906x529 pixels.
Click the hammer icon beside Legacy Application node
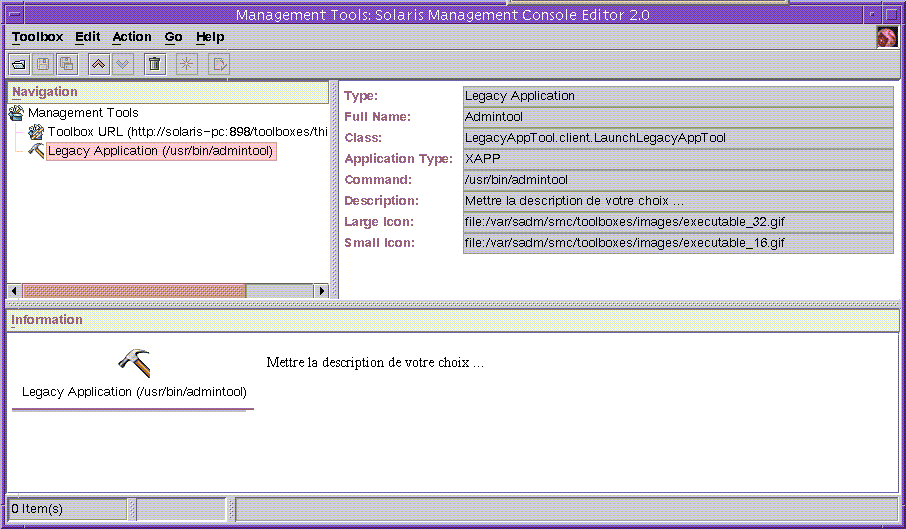coord(36,151)
